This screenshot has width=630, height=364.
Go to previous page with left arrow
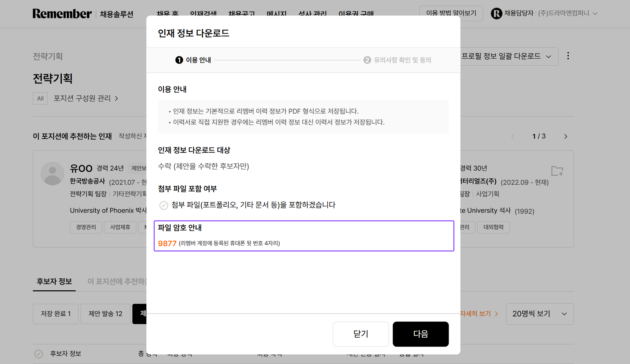513,136
